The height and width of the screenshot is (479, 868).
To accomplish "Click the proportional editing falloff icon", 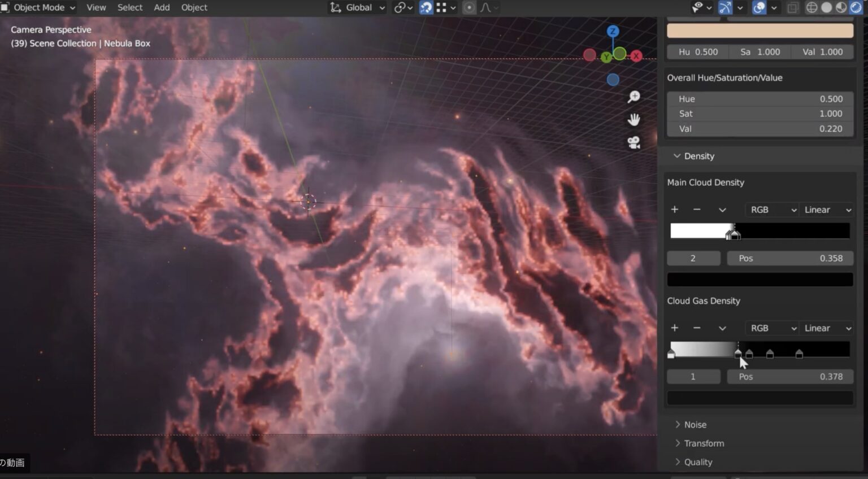I will (484, 7).
